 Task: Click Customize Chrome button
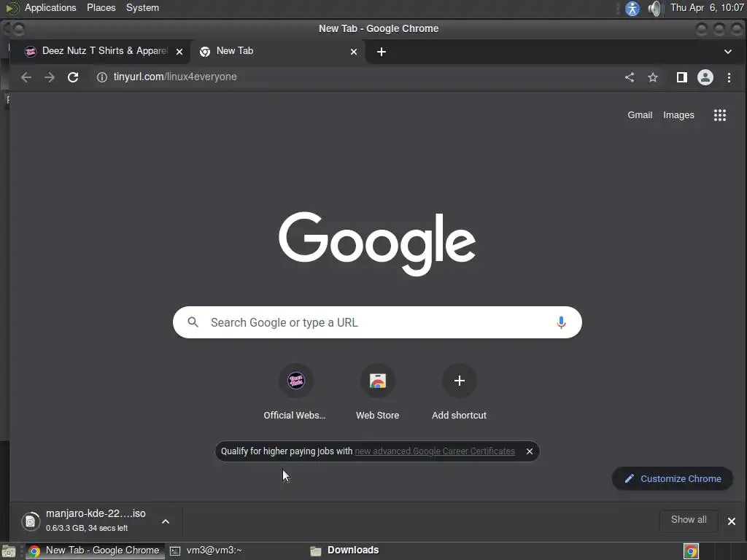pos(672,478)
